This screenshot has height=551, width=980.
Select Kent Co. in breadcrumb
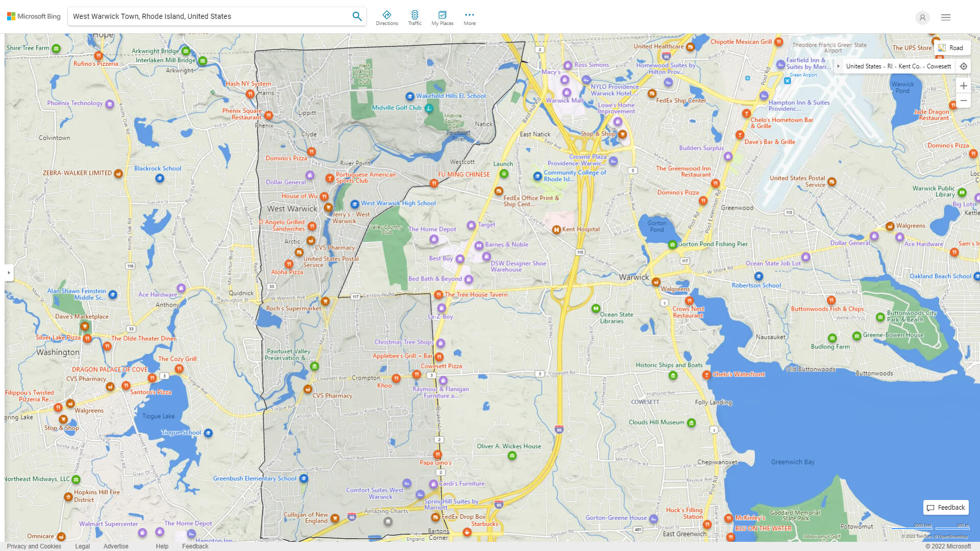click(909, 66)
